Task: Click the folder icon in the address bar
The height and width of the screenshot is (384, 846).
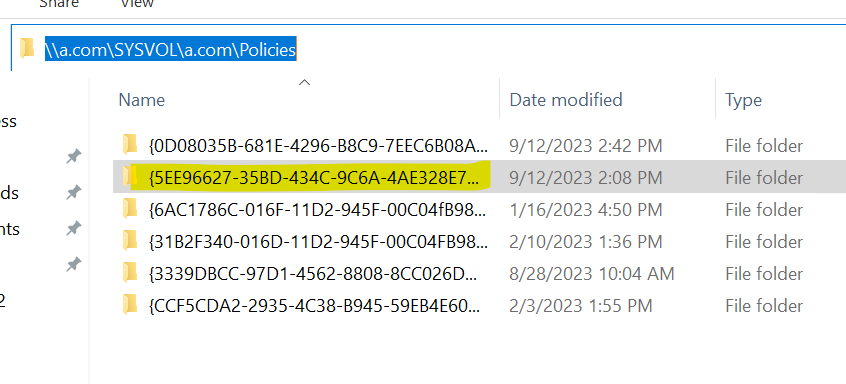Action: [x=26, y=49]
